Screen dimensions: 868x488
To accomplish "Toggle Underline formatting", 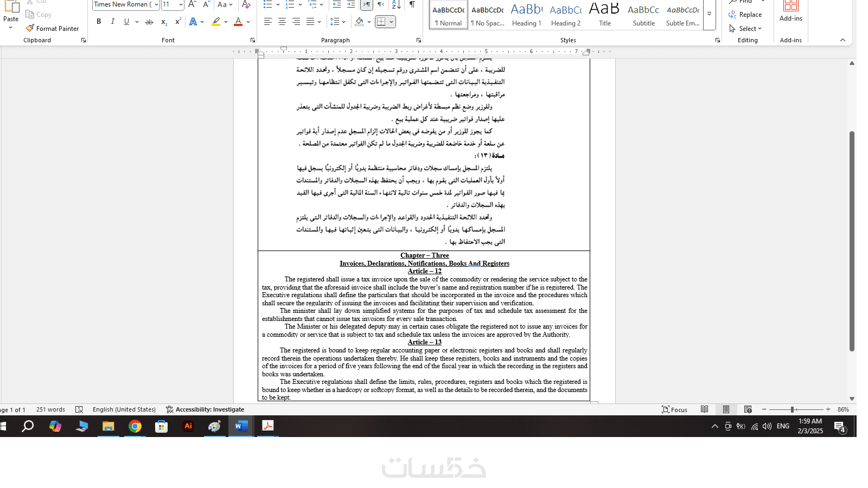I will 126,22.
